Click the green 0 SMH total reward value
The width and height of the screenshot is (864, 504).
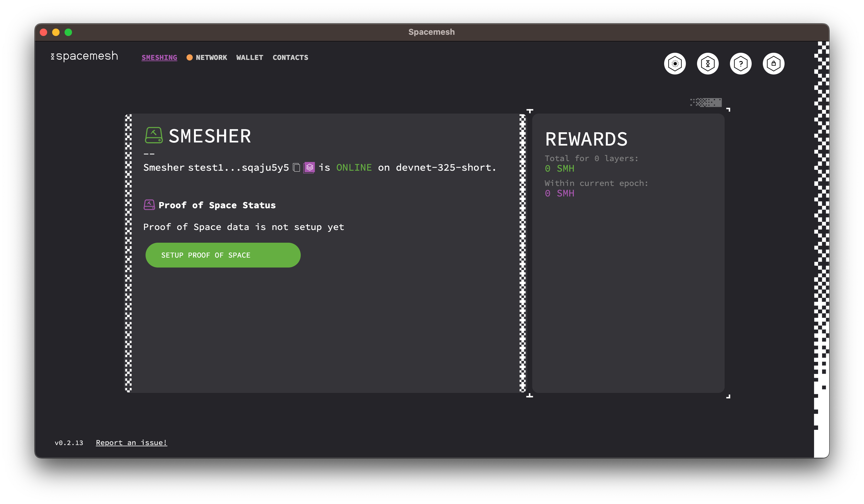click(x=560, y=168)
